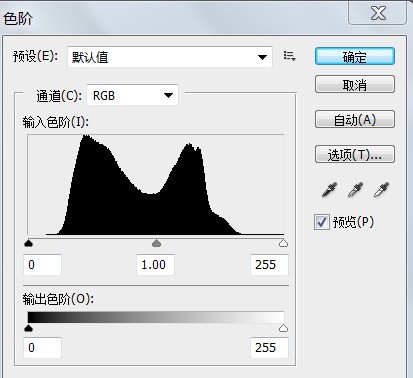The width and height of the screenshot is (413, 378).
Task: Click the 自动(A) button
Action: click(355, 119)
